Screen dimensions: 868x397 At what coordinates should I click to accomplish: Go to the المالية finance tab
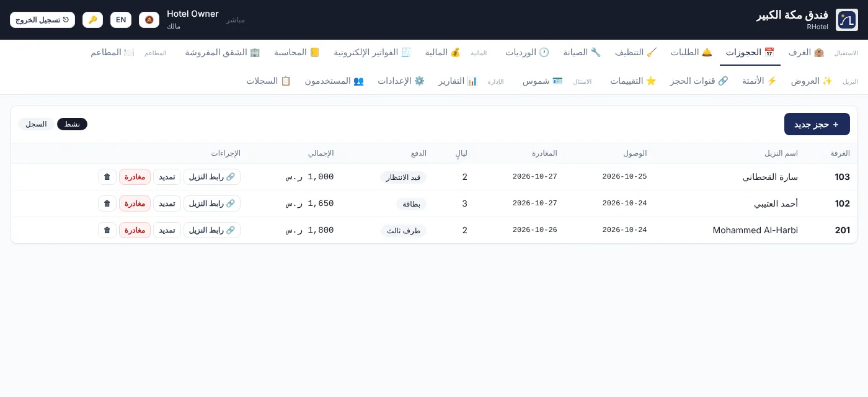443,53
